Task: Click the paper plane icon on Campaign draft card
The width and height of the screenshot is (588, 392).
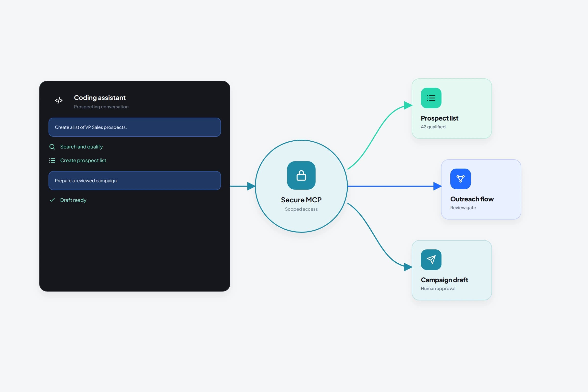Action: tap(431, 259)
